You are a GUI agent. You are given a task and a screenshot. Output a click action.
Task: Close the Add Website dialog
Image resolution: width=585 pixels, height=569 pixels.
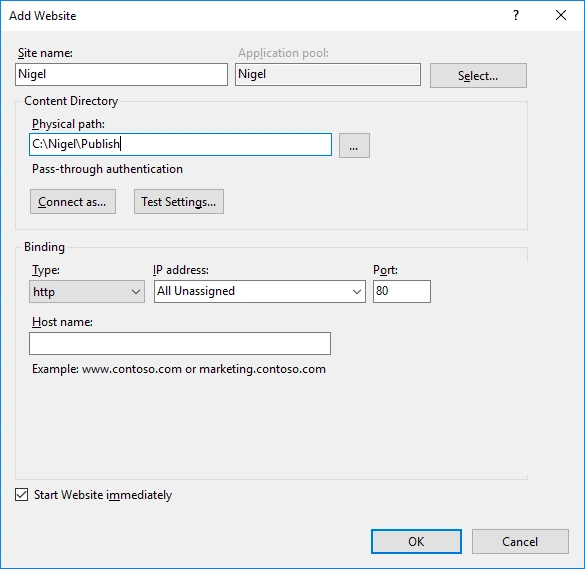coord(561,15)
